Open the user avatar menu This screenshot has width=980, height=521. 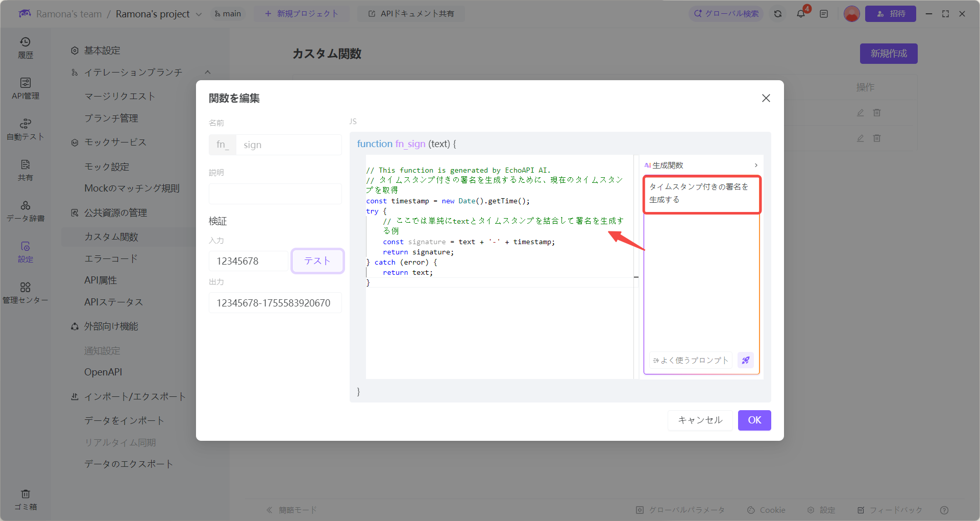tap(851, 14)
